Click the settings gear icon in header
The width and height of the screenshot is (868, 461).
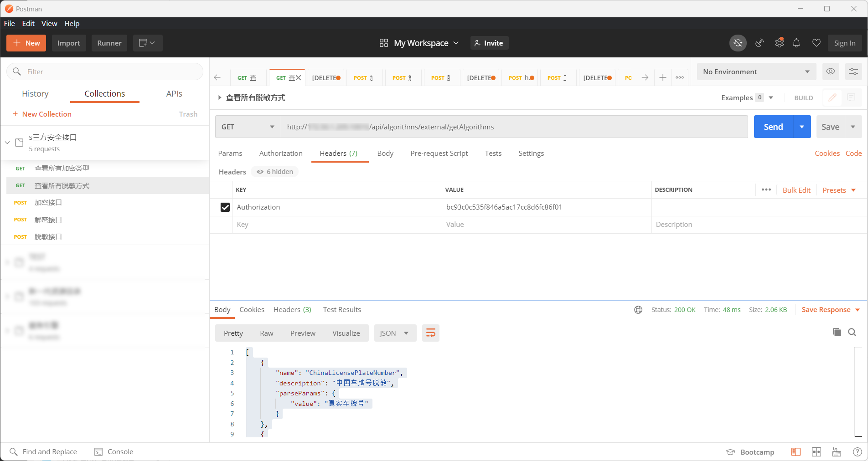coord(779,43)
